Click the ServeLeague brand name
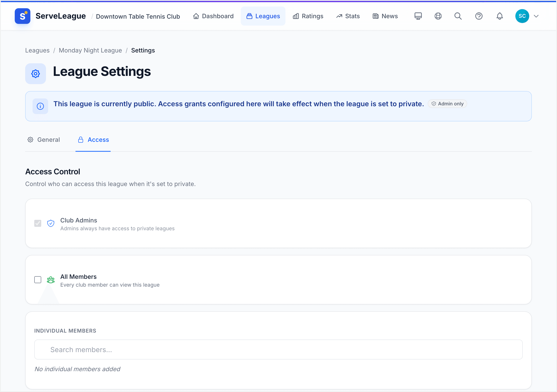Viewport: 557px width, 392px height. (x=61, y=16)
